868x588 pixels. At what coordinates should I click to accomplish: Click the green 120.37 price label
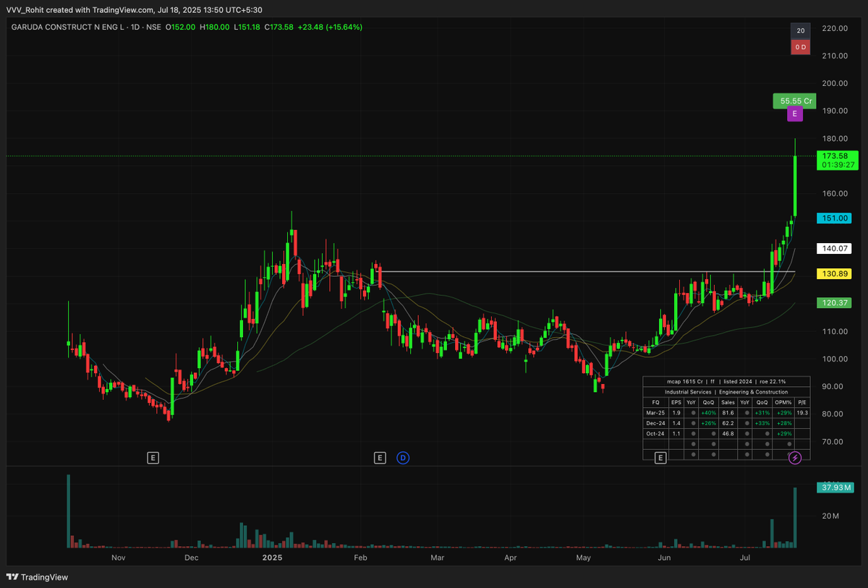pos(835,303)
